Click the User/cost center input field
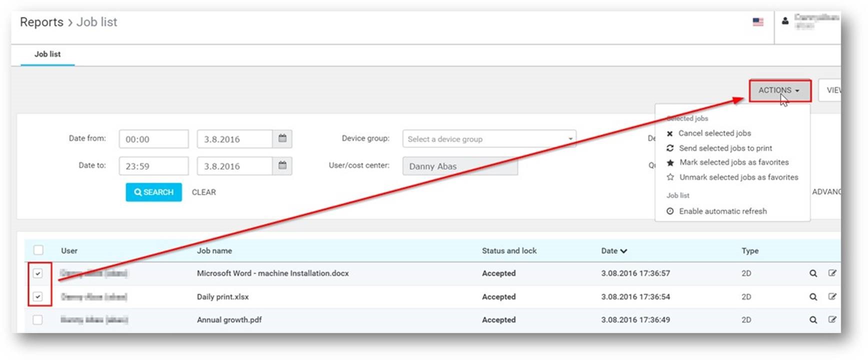 pyautogui.click(x=459, y=166)
